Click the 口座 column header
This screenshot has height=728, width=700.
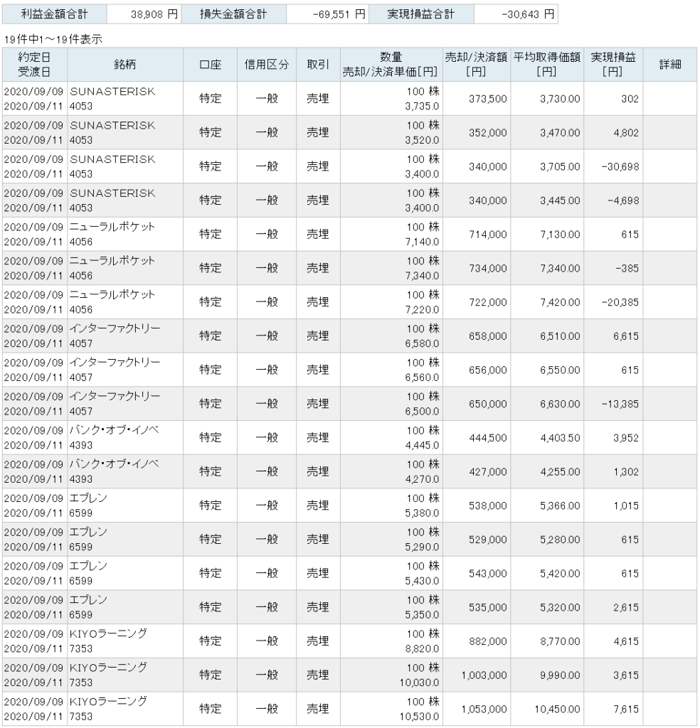[x=210, y=65]
